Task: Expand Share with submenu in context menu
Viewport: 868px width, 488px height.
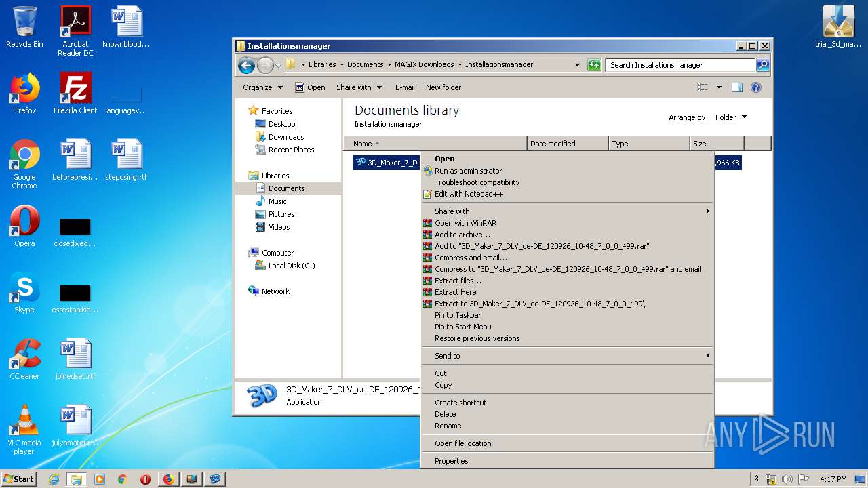Action: 568,211
